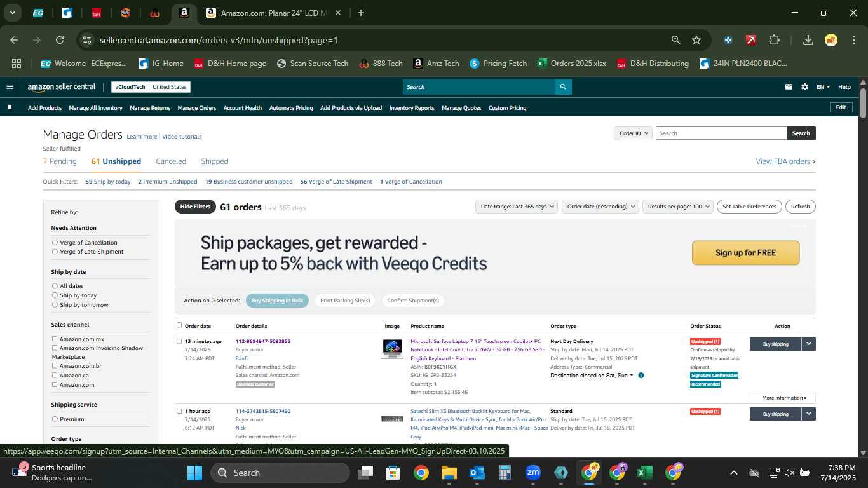Check the Amazon.com.br sales channel

(x=55, y=365)
